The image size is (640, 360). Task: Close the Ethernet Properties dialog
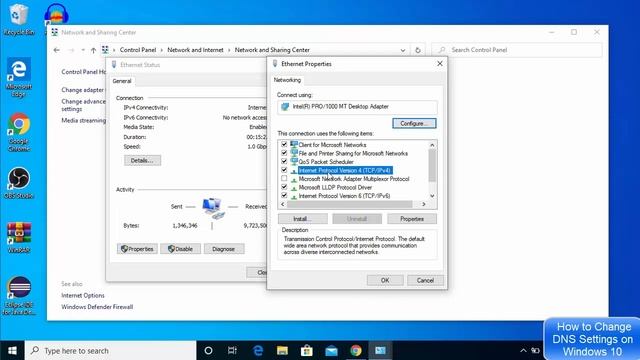tap(440, 64)
